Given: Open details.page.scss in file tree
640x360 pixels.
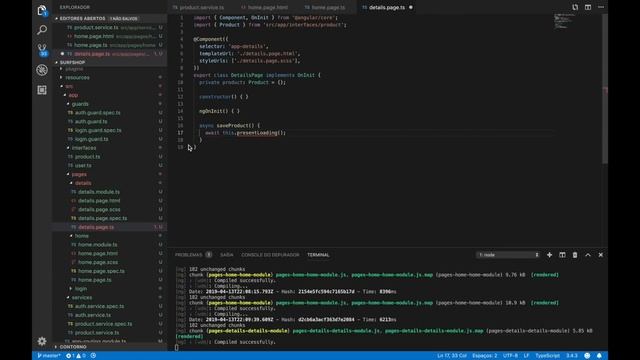Looking at the screenshot, I should [99, 209].
